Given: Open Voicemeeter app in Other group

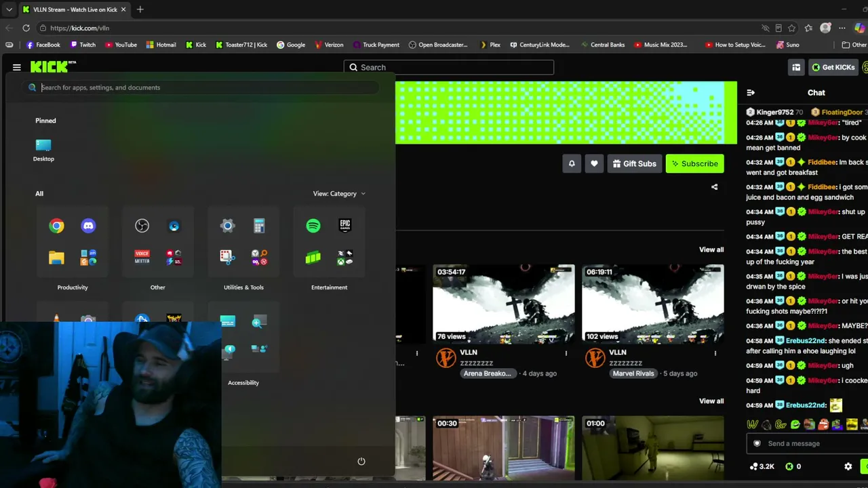Looking at the screenshot, I should pyautogui.click(x=142, y=258).
